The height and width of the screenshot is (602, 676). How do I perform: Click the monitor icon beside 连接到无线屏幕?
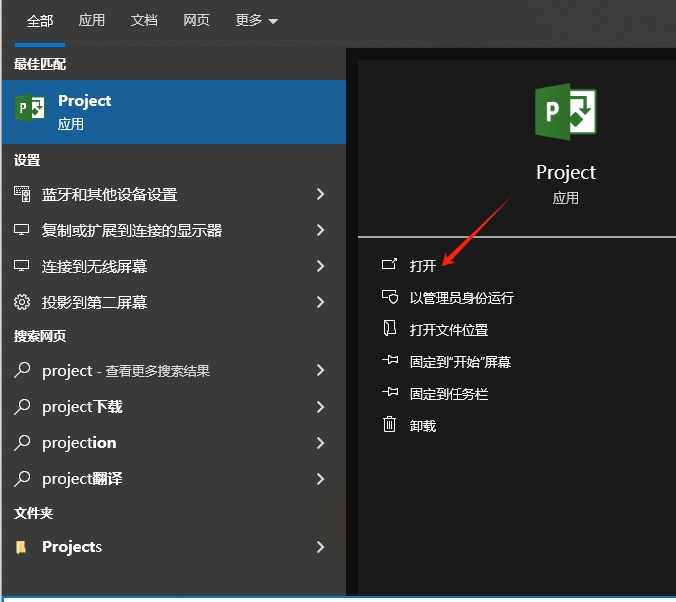(22, 265)
